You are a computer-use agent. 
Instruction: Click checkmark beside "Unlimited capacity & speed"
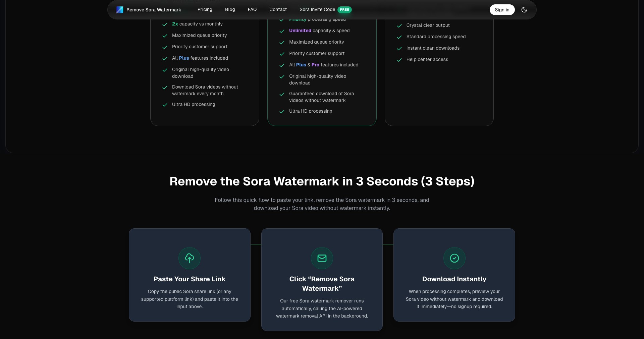[x=282, y=31]
